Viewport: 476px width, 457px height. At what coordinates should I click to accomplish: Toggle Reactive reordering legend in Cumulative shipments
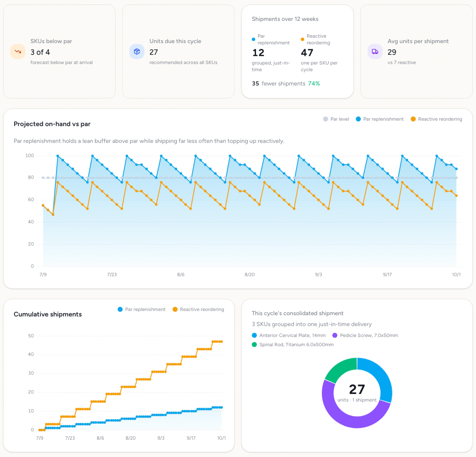pyautogui.click(x=198, y=309)
